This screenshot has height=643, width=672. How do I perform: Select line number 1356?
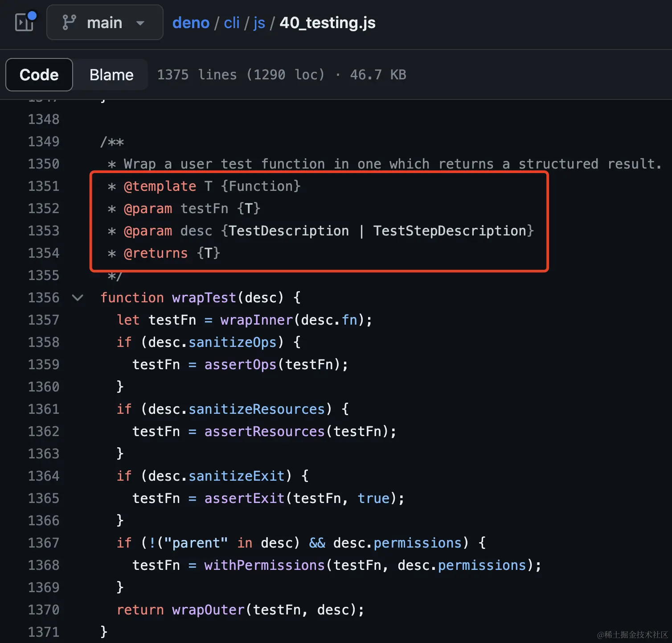43,298
